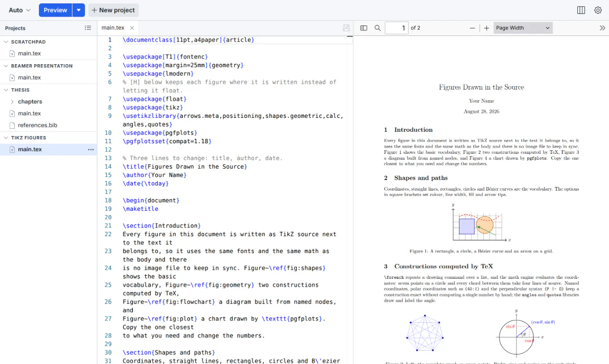Click the Figure 1 caption in PDF
609x364 pixels.
[481, 251]
